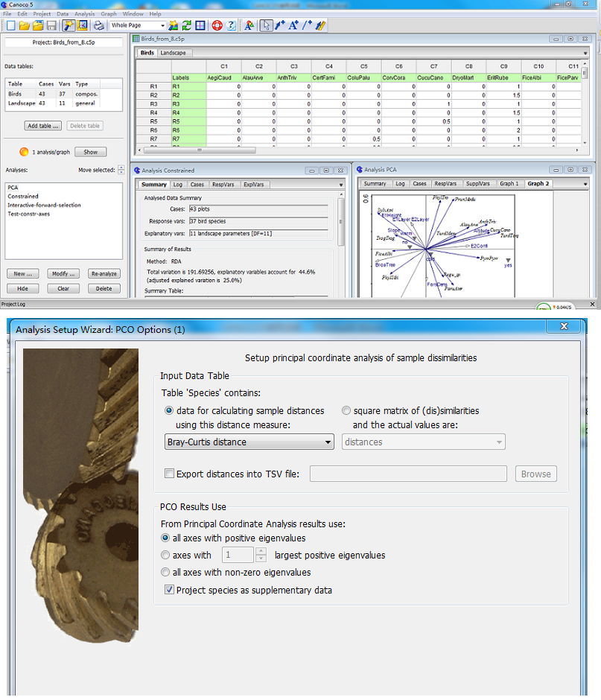Image resolution: width=601 pixels, height=700 pixels.
Task: Open the Bray-Curtis distance dropdown
Action: [x=249, y=442]
